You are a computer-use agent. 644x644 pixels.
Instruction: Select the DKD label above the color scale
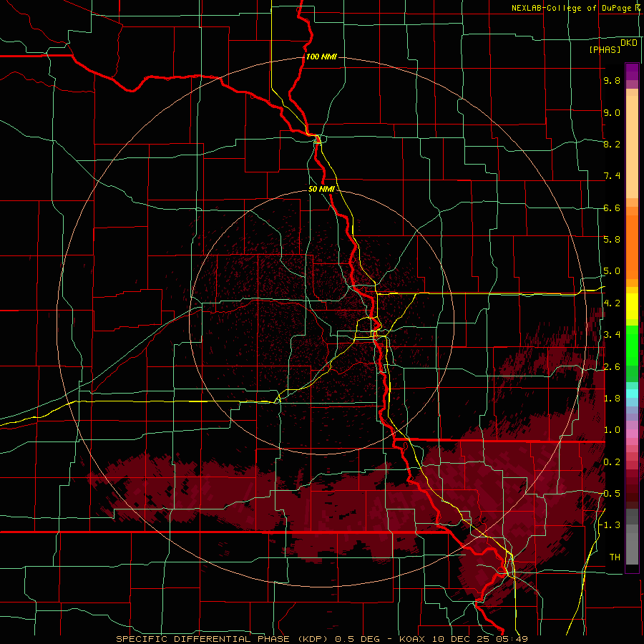629,42
